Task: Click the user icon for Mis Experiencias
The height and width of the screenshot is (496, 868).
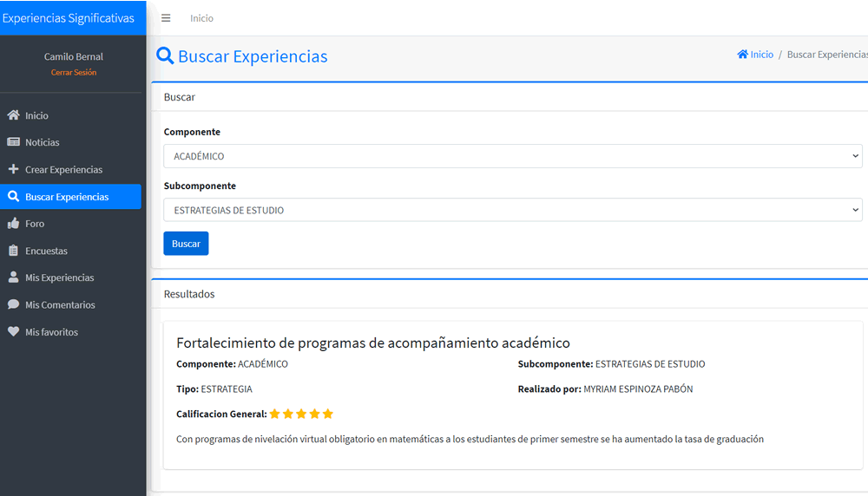Action: [13, 277]
